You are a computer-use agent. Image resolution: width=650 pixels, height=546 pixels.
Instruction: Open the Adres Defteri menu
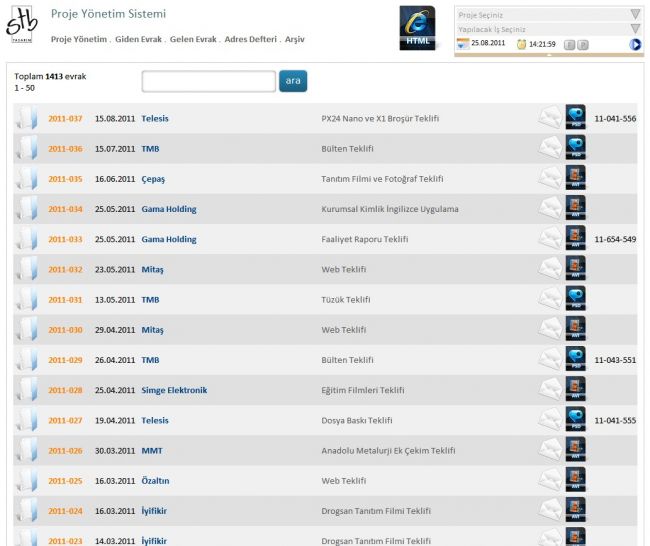pos(251,39)
